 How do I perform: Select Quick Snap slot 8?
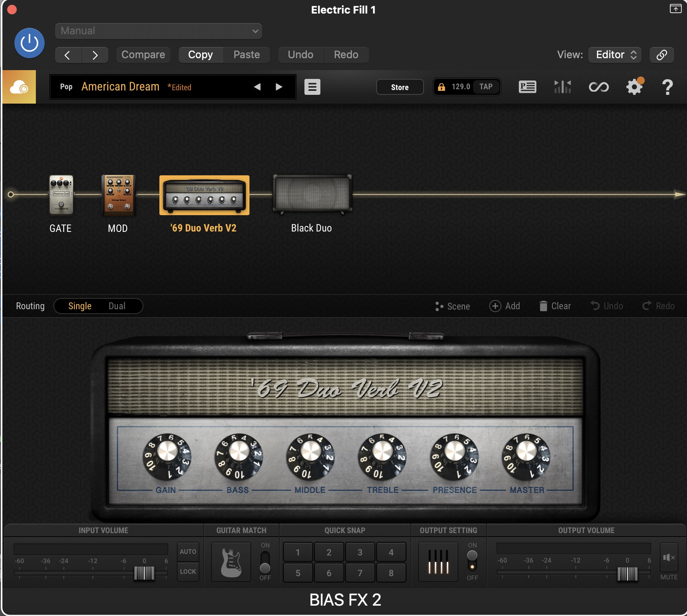tap(391, 573)
